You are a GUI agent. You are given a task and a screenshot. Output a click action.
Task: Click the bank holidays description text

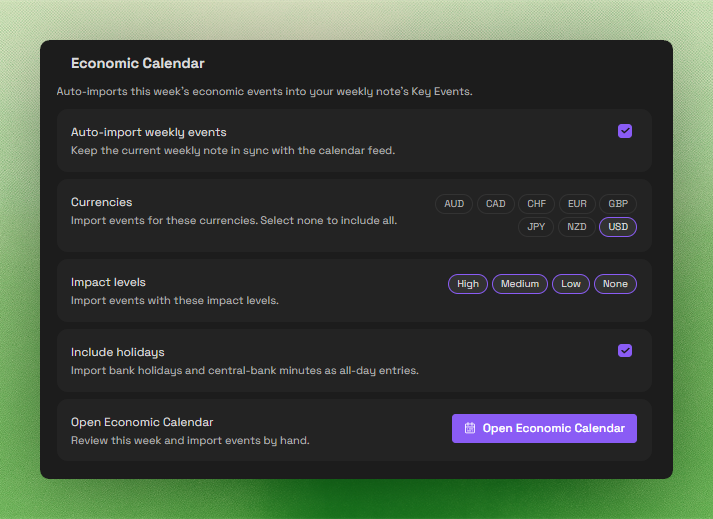(x=245, y=371)
